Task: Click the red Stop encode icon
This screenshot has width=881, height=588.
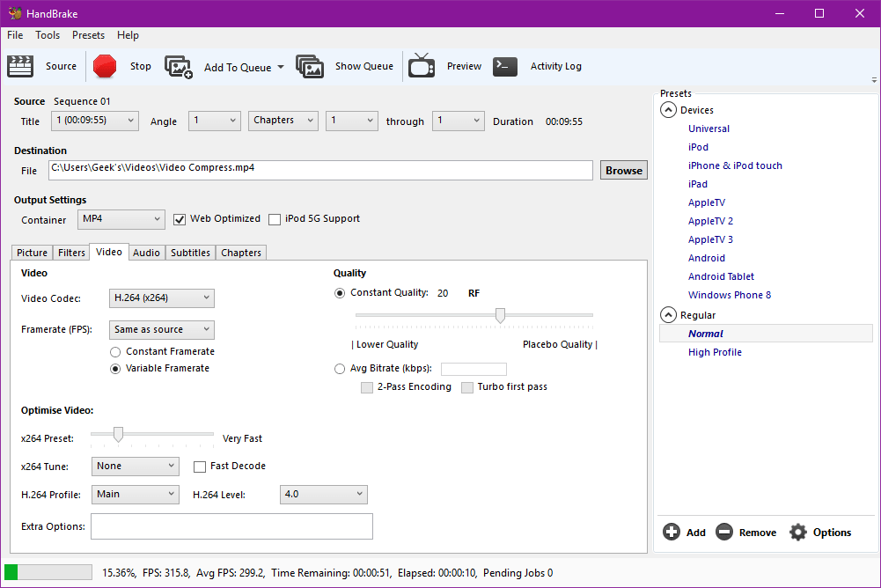Action: tap(105, 66)
